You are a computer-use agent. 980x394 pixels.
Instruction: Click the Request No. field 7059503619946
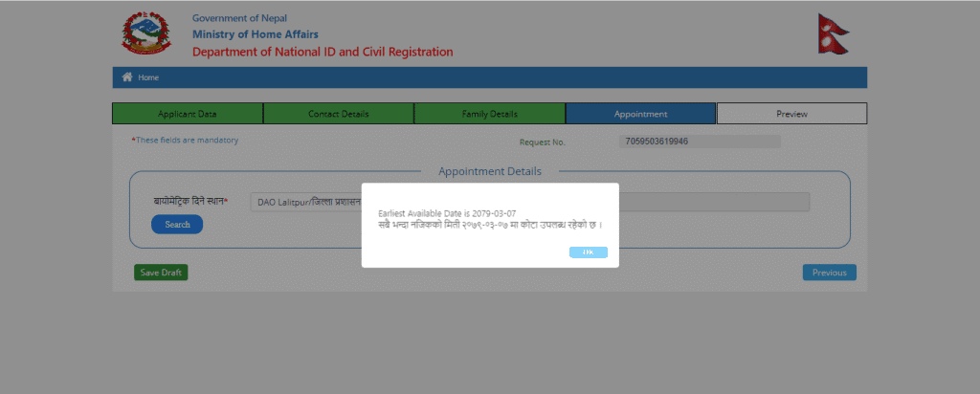[700, 142]
